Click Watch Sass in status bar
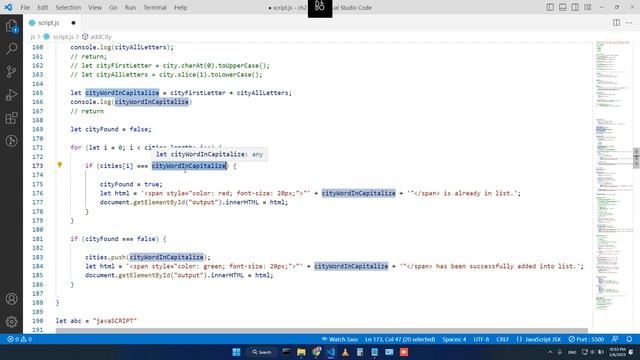The width and height of the screenshot is (640, 360). click(340, 339)
